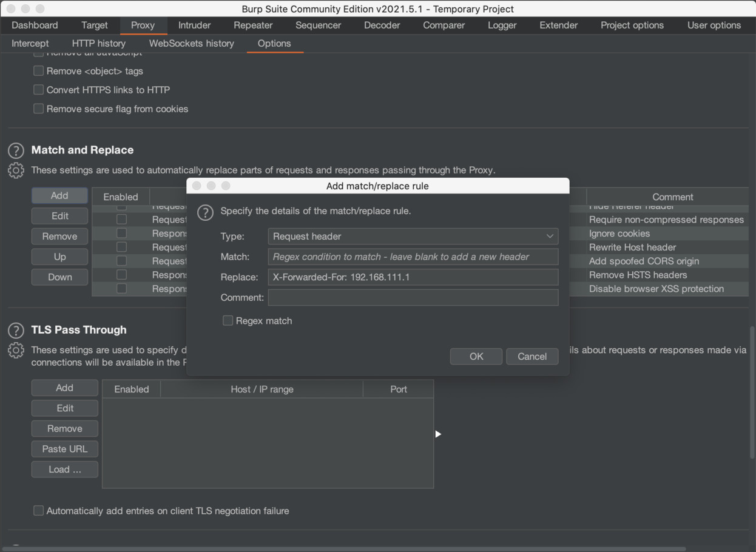
Task: Open TLS Pass Through settings gear
Action: click(16, 350)
